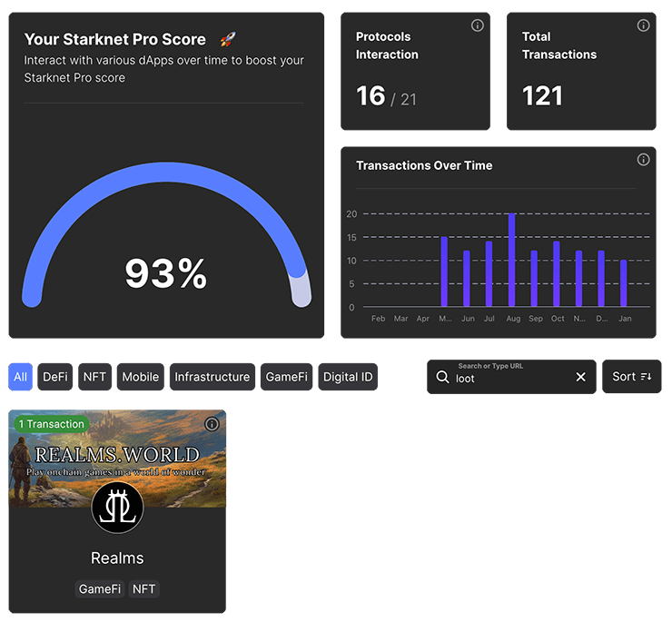This screenshot has width=672, height=622.
Task: Click the Your Starknet Pro Score heading
Action: [114, 39]
